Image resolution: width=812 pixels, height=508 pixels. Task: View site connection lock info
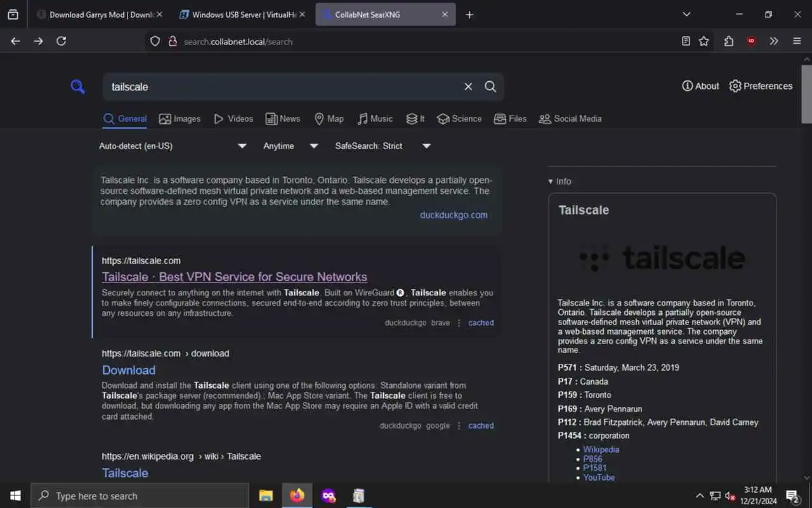pyautogui.click(x=172, y=41)
